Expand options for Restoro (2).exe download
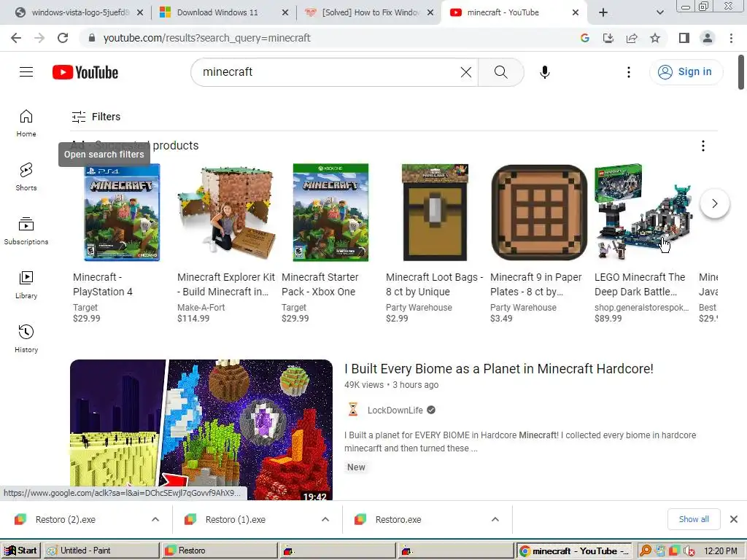Viewport: 747px width, 560px height. coord(155,519)
